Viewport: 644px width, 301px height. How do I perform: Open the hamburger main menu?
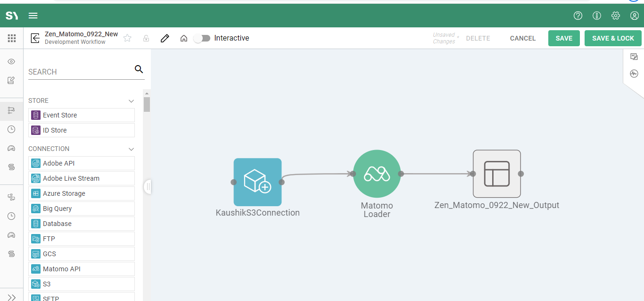[x=33, y=16]
